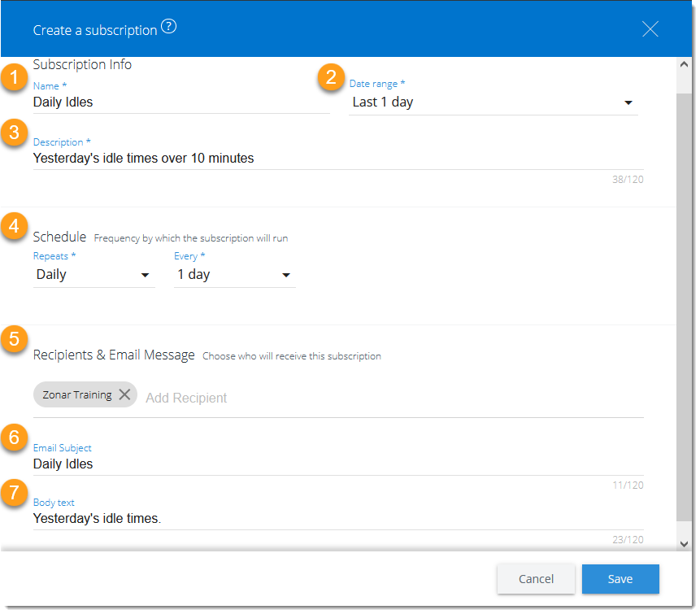
Task: Click the scrollbar up arrow
Action: point(684,64)
